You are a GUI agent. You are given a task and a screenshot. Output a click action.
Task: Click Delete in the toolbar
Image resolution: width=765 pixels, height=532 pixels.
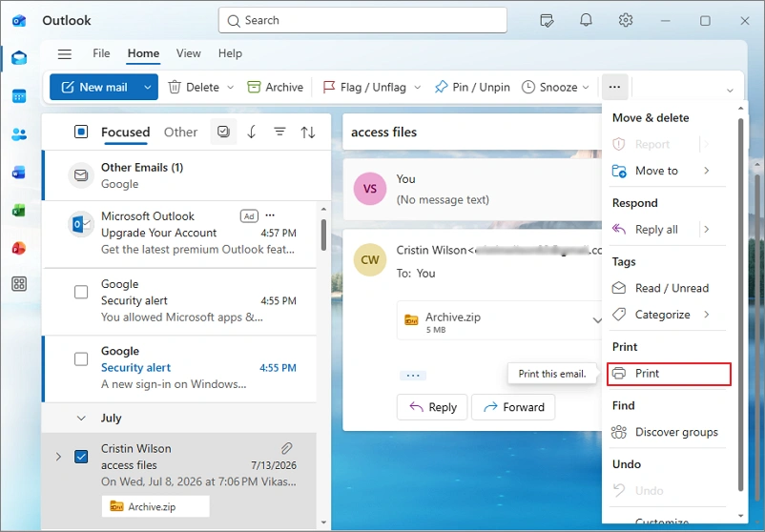point(195,88)
